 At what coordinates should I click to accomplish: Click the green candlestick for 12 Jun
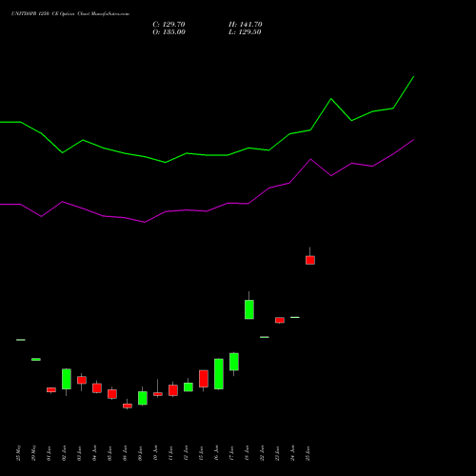coord(188,387)
